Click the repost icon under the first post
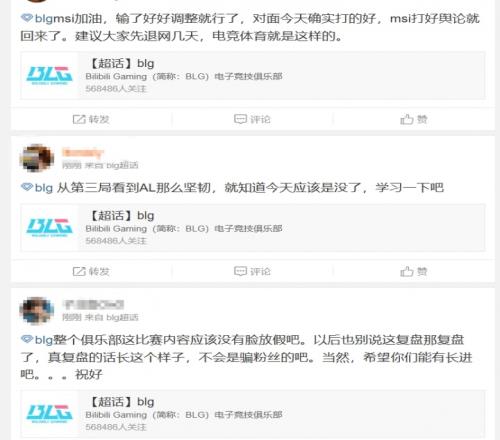Viewport: 500px width, 440px height. [x=79, y=119]
